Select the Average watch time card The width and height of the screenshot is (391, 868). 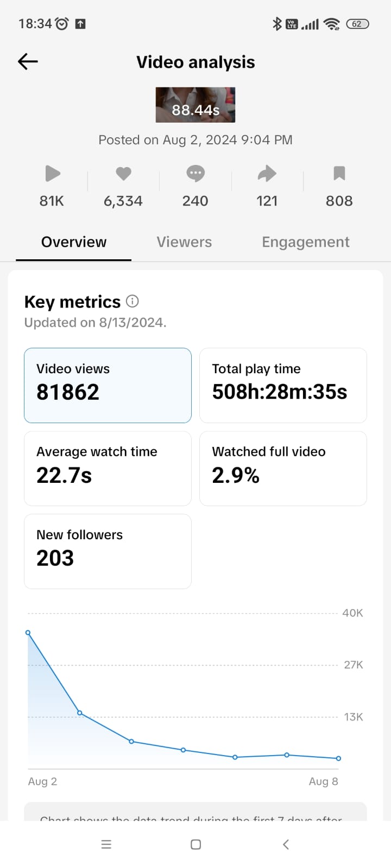(x=108, y=468)
